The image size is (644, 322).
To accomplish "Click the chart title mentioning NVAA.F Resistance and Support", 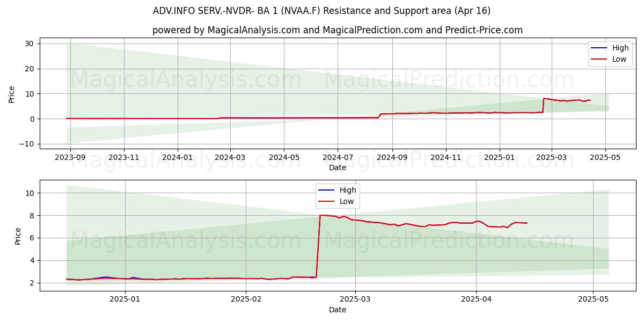I will [321, 11].
